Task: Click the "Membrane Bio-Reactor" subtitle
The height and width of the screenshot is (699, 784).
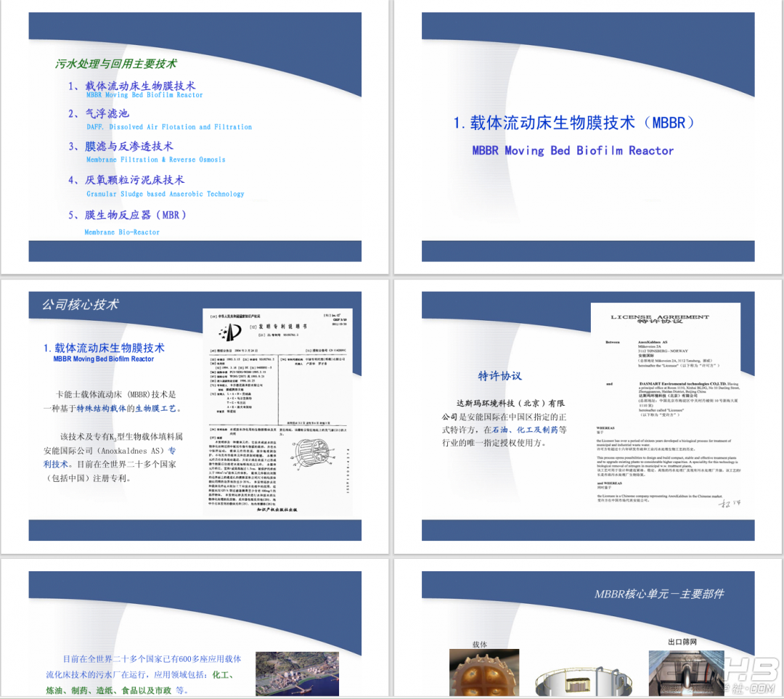Action: (122, 232)
